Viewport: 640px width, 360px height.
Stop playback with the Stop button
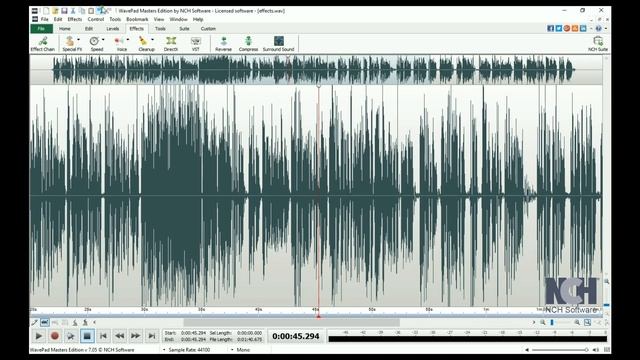(x=87, y=336)
